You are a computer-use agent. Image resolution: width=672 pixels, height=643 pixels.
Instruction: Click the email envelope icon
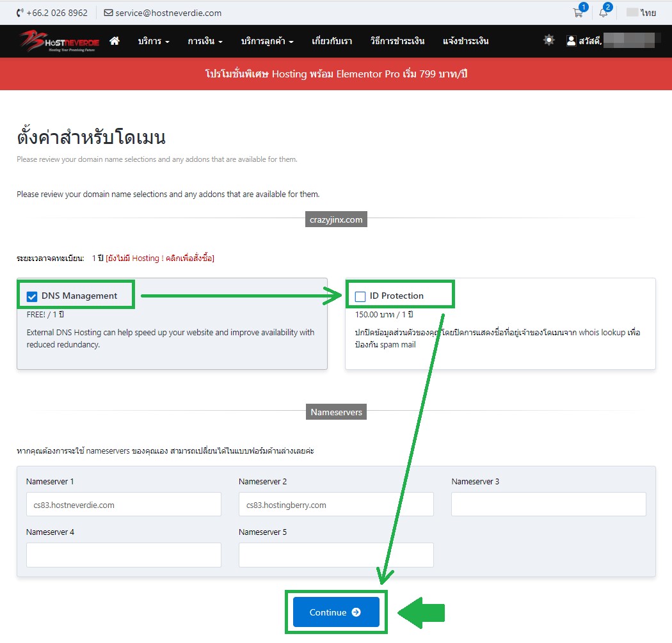point(108,13)
